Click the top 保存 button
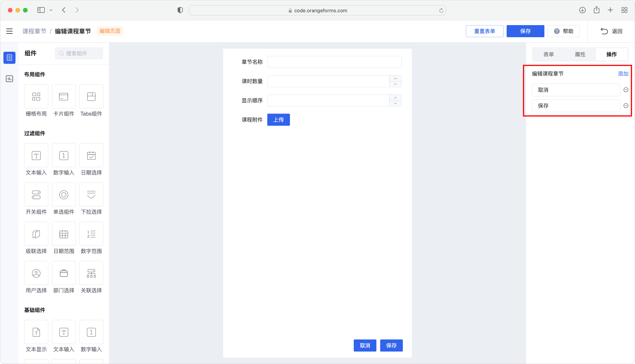Viewport: 635px width, 364px height. [x=525, y=31]
